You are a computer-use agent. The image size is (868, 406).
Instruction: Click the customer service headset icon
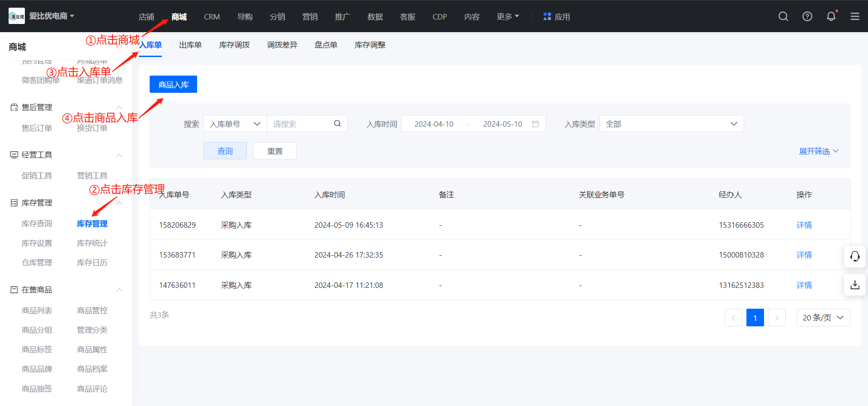pyautogui.click(x=855, y=257)
